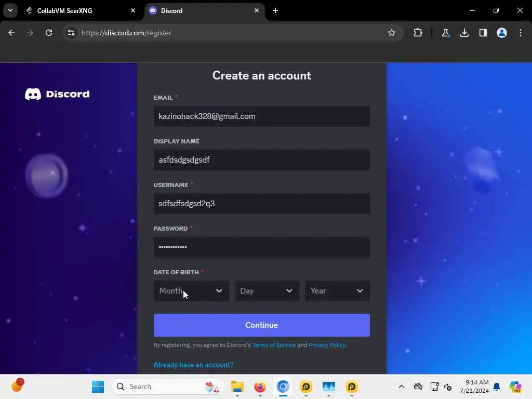This screenshot has height=399, width=532.
Task: Open the muted volume tray icon
Action: (448, 387)
